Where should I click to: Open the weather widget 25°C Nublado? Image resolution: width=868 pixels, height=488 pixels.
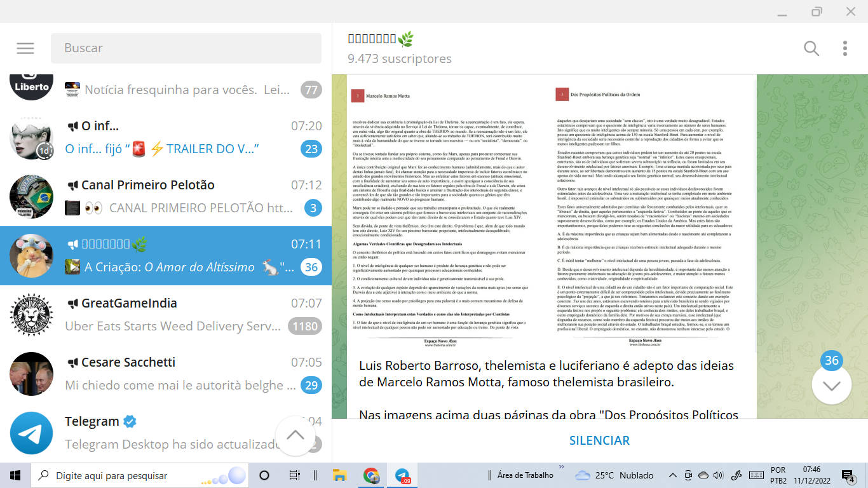point(614,475)
